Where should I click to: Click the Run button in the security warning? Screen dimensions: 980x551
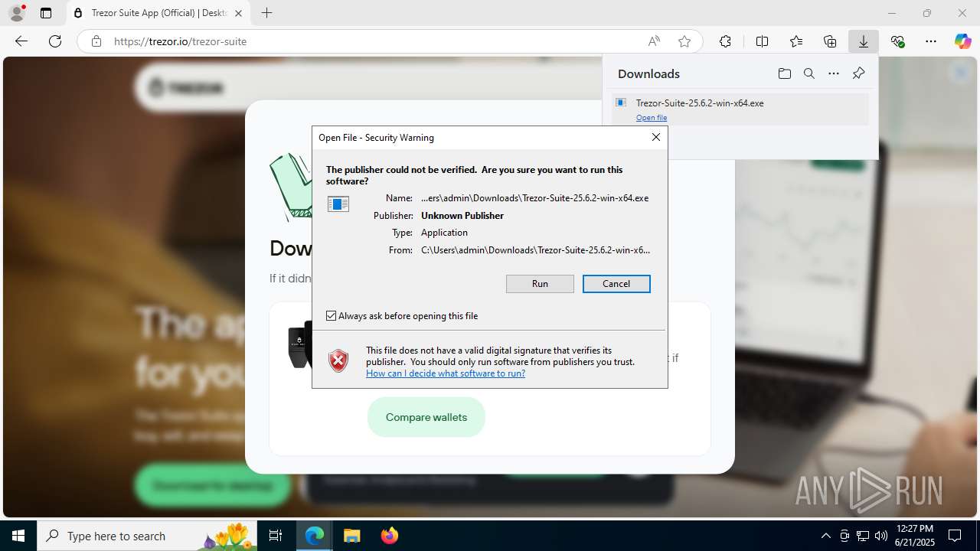pos(540,284)
